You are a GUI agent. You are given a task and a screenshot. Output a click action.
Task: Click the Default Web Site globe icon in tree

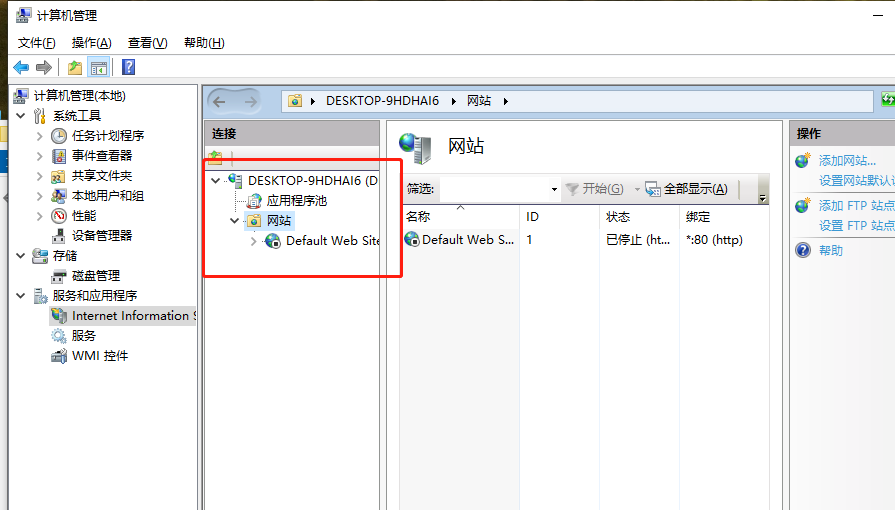click(x=273, y=241)
